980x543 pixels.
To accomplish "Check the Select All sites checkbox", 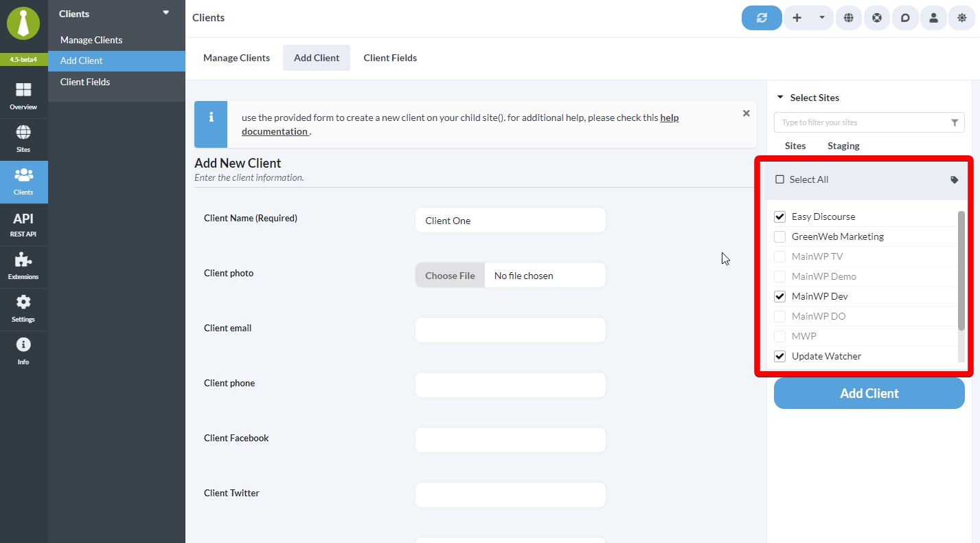I will tap(779, 179).
